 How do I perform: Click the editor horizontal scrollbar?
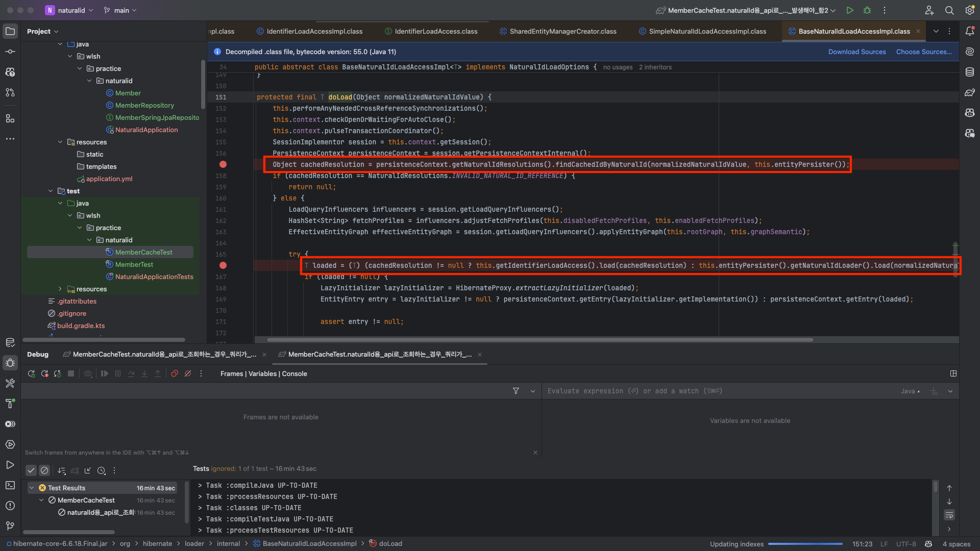pos(540,340)
